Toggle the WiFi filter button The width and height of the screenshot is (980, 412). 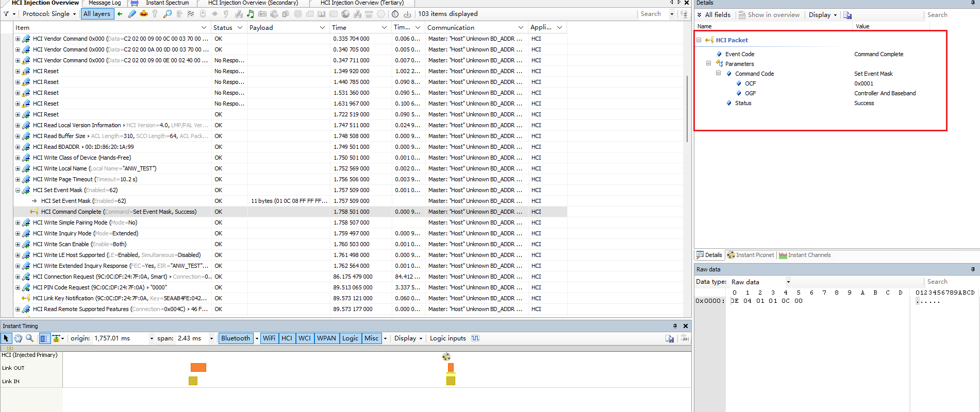[269, 338]
